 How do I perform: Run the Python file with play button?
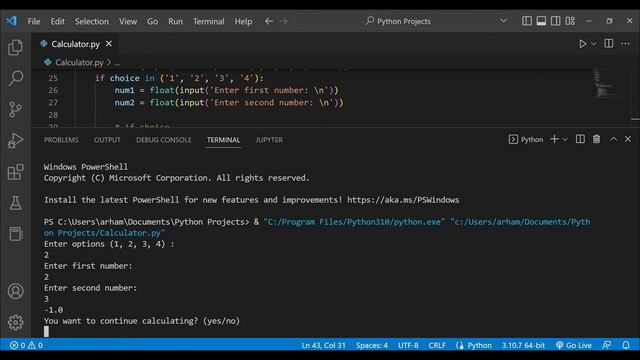(x=582, y=44)
